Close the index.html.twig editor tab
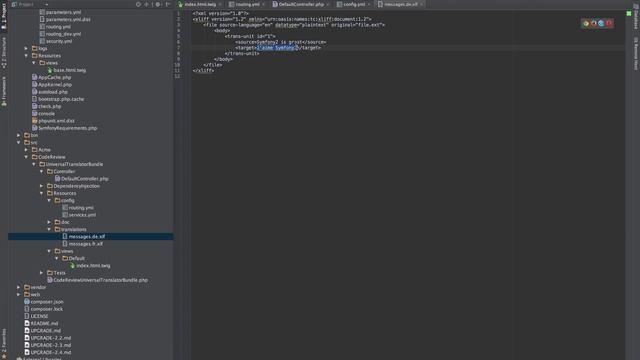 click(x=220, y=4)
